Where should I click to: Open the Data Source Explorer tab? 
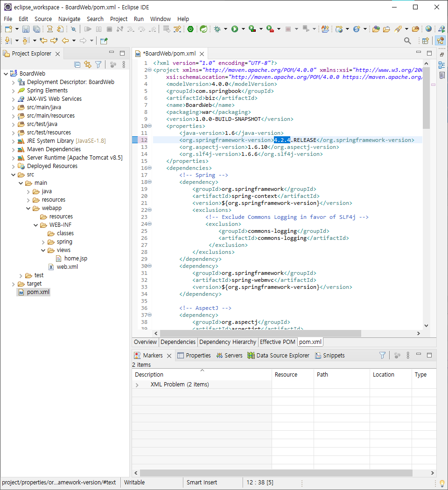(278, 355)
